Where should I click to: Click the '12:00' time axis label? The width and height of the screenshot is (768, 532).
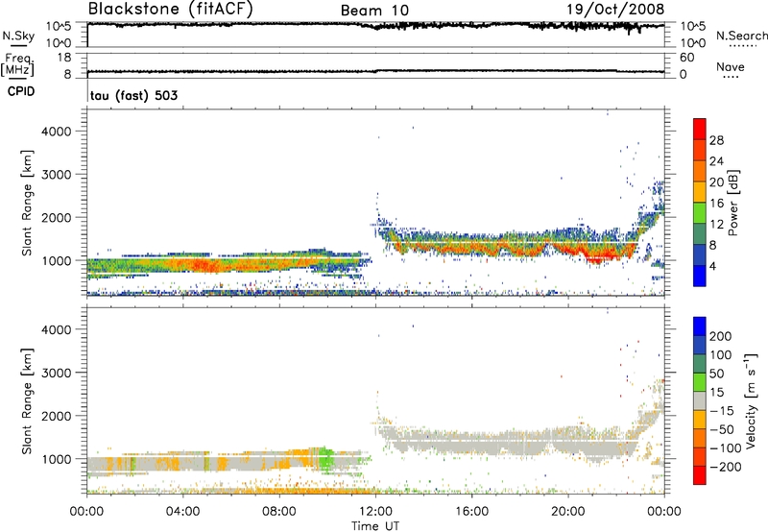pyautogui.click(x=375, y=512)
